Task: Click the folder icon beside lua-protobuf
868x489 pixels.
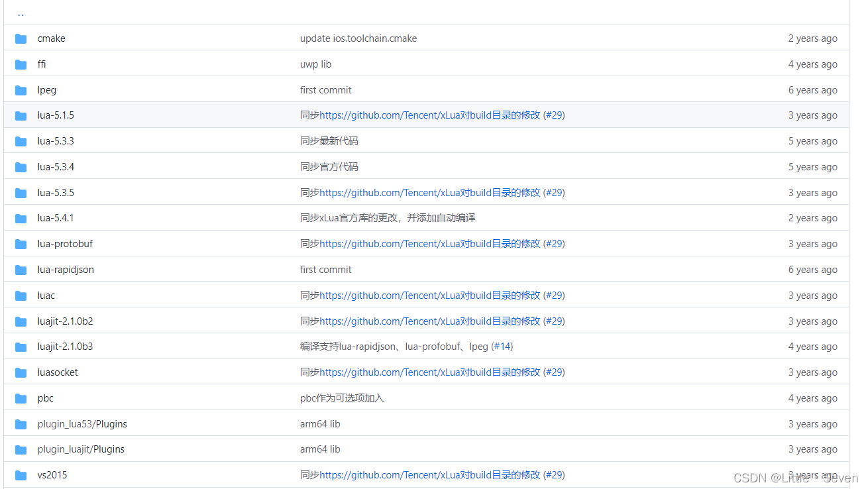Action: (21, 243)
